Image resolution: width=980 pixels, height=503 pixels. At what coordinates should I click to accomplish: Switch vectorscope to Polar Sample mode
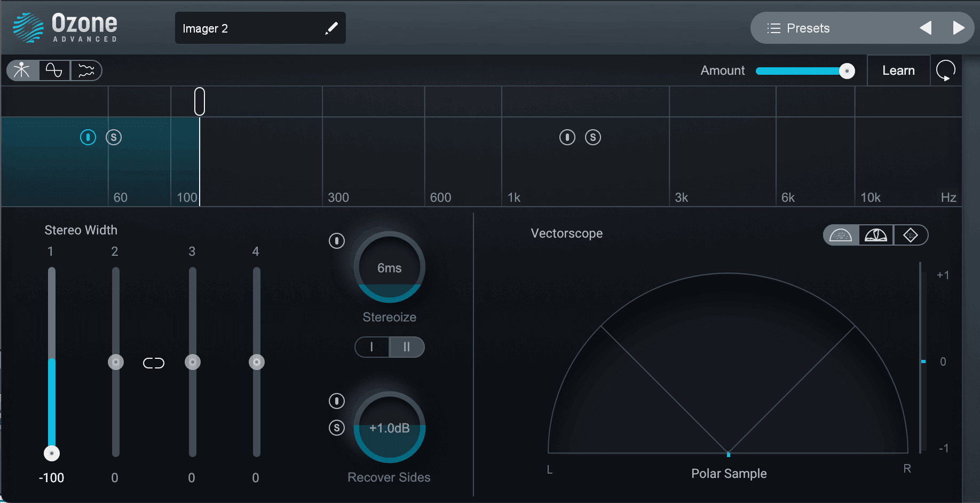841,235
